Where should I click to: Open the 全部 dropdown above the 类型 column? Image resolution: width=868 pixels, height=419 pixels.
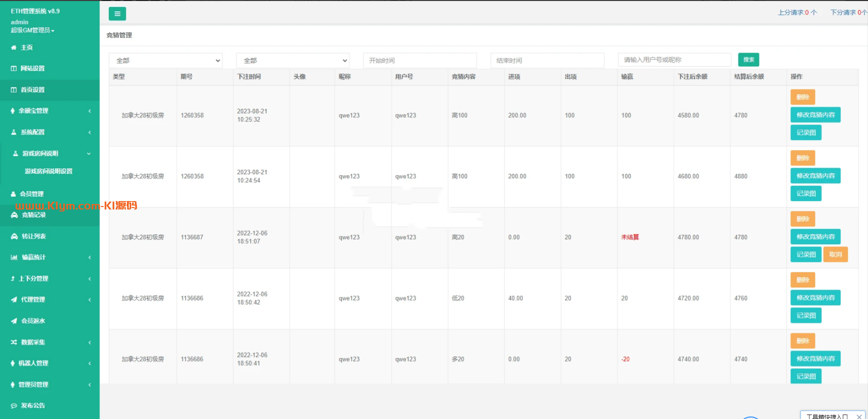165,60
